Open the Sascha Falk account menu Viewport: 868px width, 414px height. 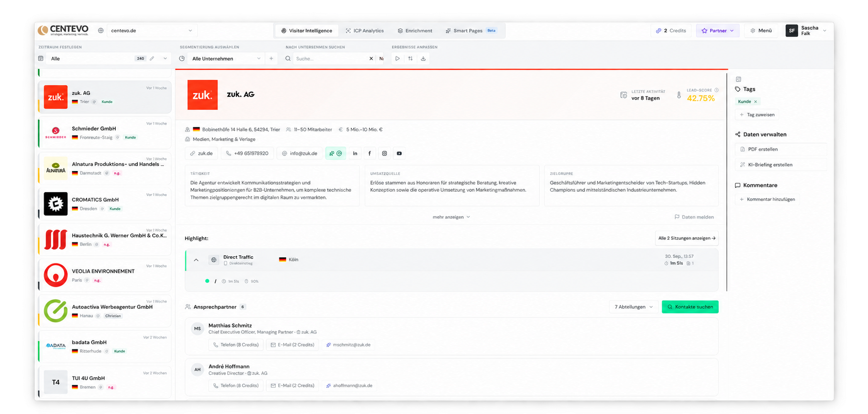(x=806, y=31)
